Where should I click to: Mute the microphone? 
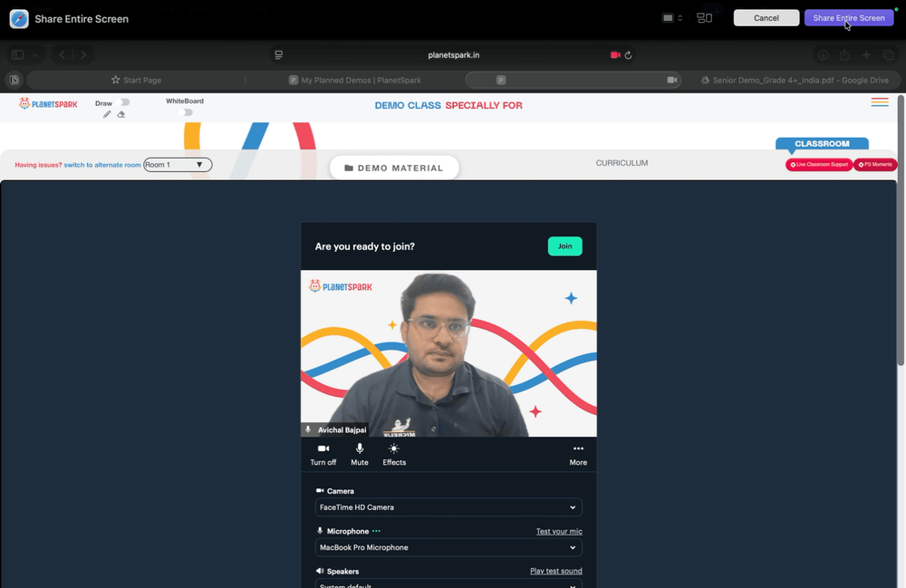360,455
